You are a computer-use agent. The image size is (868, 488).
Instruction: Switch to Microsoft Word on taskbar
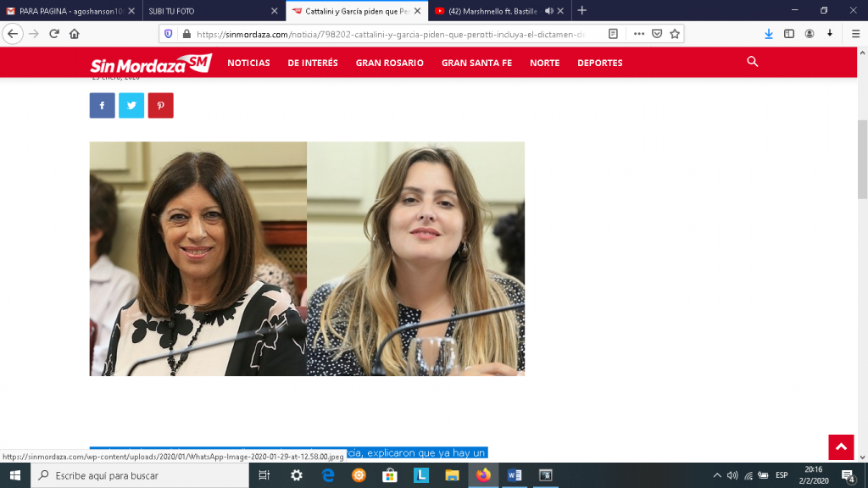click(515, 475)
